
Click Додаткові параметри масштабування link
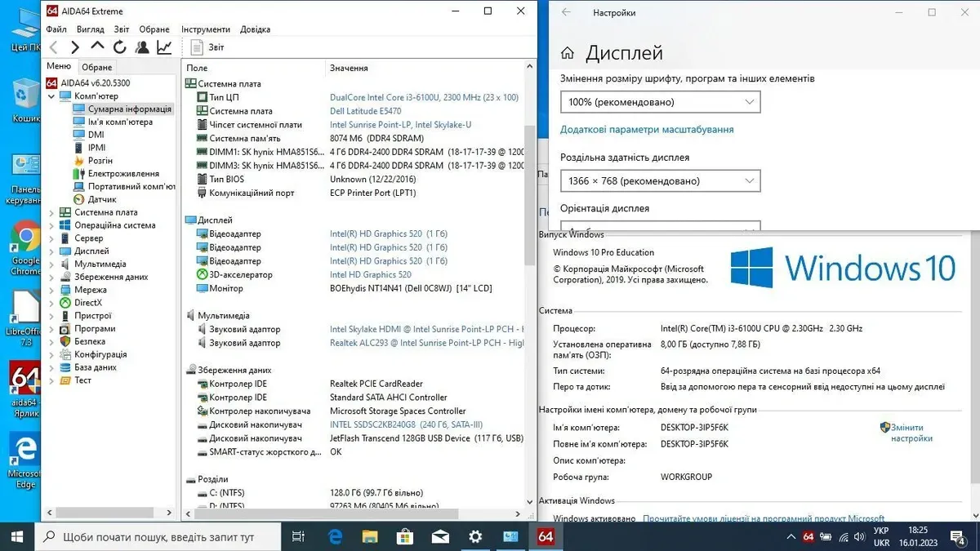(x=646, y=130)
